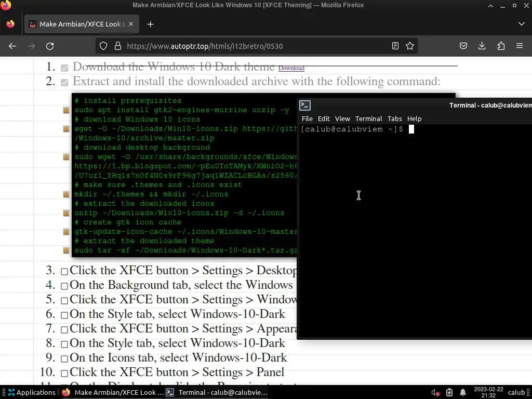
Task: Check step 8 Style tab checkbox
Action: [64, 344]
